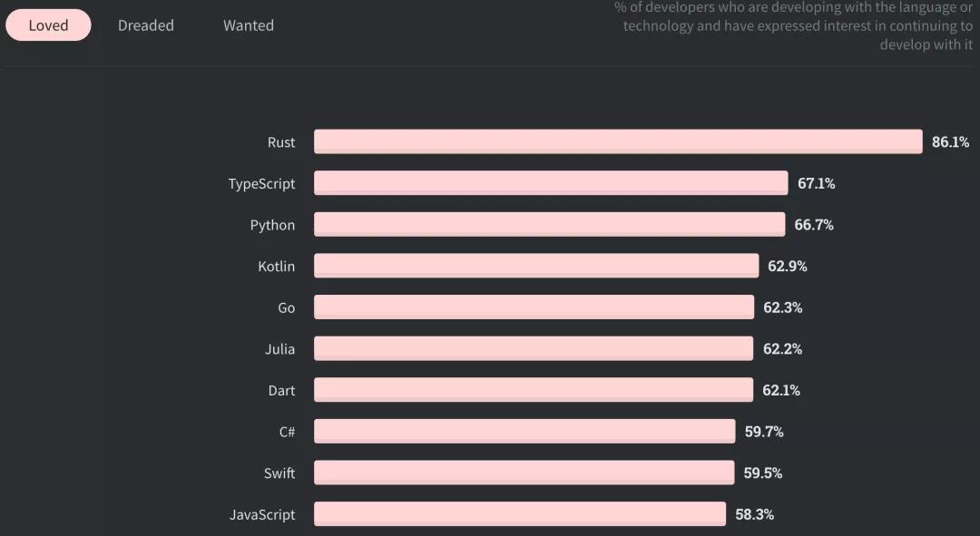Click the 86.1% value label
Image resolution: width=980 pixels, height=536 pixels.
coord(950,142)
